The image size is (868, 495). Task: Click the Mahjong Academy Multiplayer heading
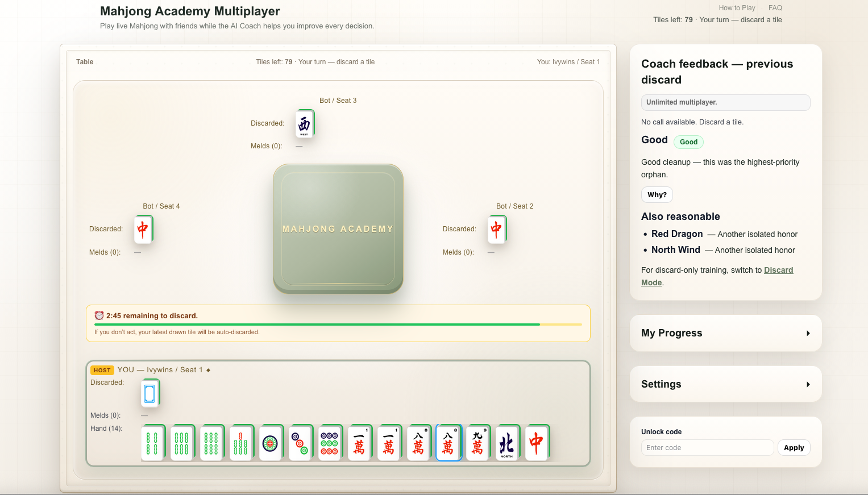tap(190, 11)
